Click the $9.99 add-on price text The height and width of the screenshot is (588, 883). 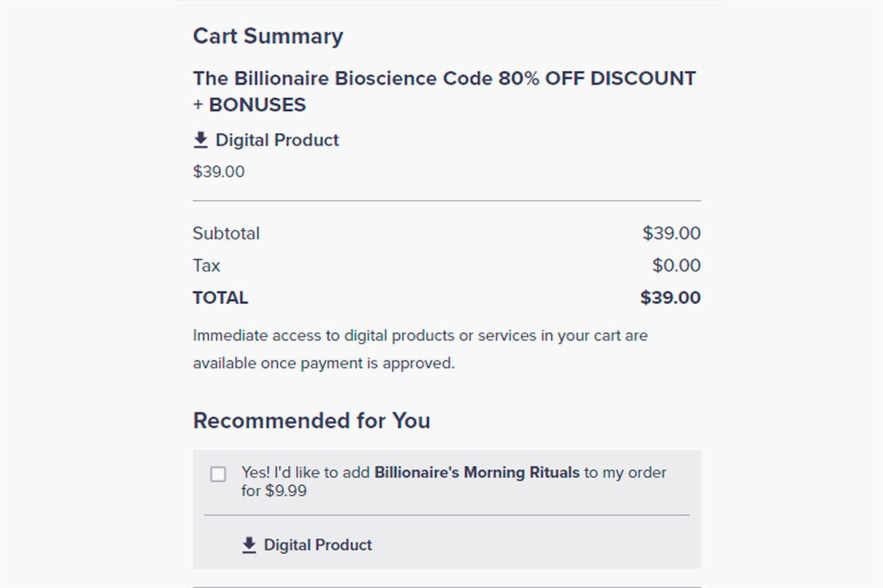tap(286, 491)
